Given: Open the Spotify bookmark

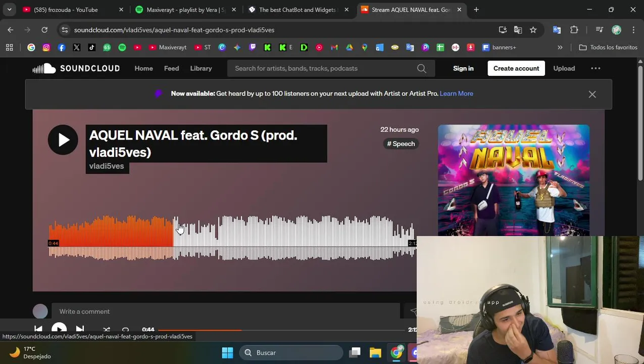Looking at the screenshot, I should pyautogui.click(x=122, y=47).
